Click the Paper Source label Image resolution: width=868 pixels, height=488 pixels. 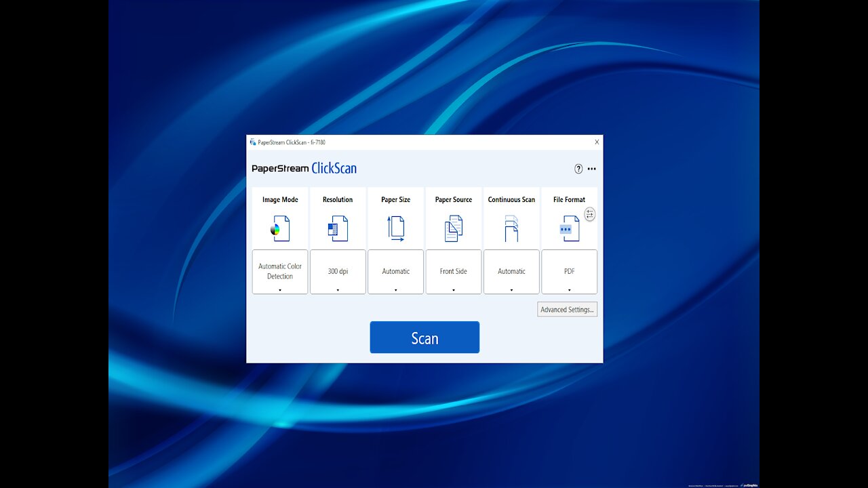(x=454, y=200)
